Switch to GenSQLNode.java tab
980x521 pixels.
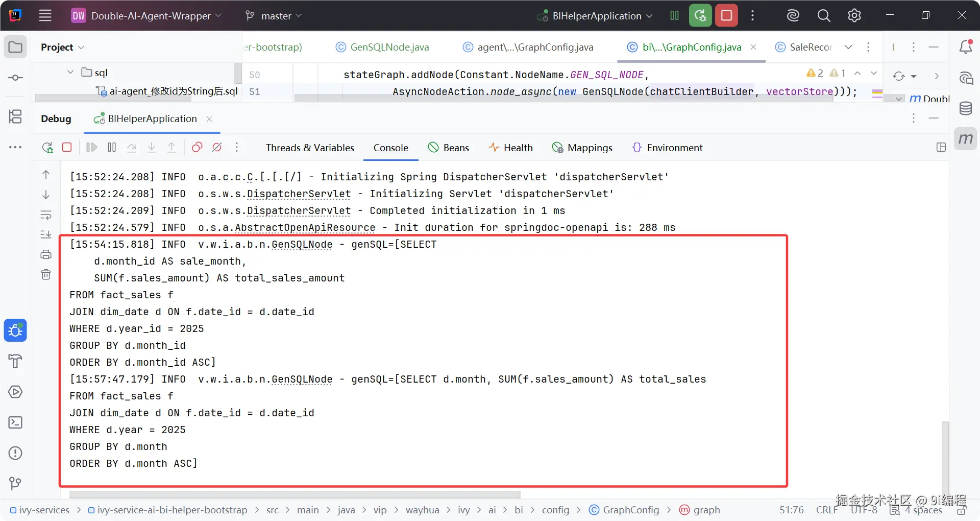pos(382,47)
